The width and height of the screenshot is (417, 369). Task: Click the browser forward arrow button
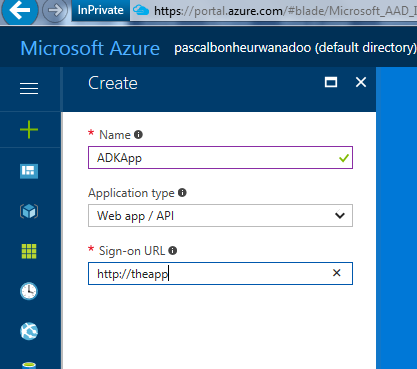pos(55,11)
